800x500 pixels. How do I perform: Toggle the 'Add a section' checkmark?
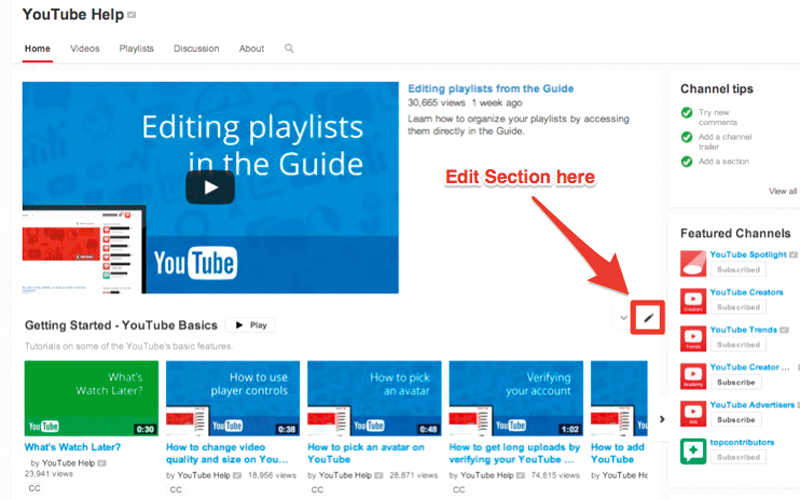tap(686, 161)
